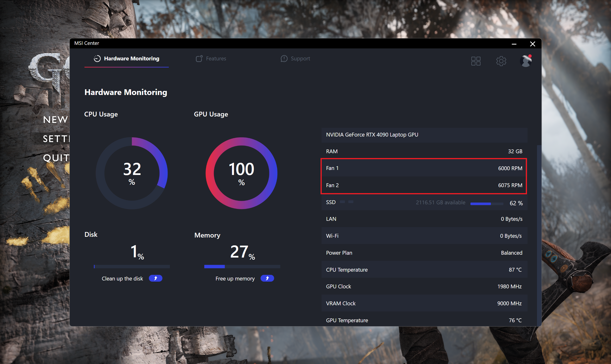The height and width of the screenshot is (364, 611).
Task: Click the MSI Center title bar text
Action: (x=87, y=43)
